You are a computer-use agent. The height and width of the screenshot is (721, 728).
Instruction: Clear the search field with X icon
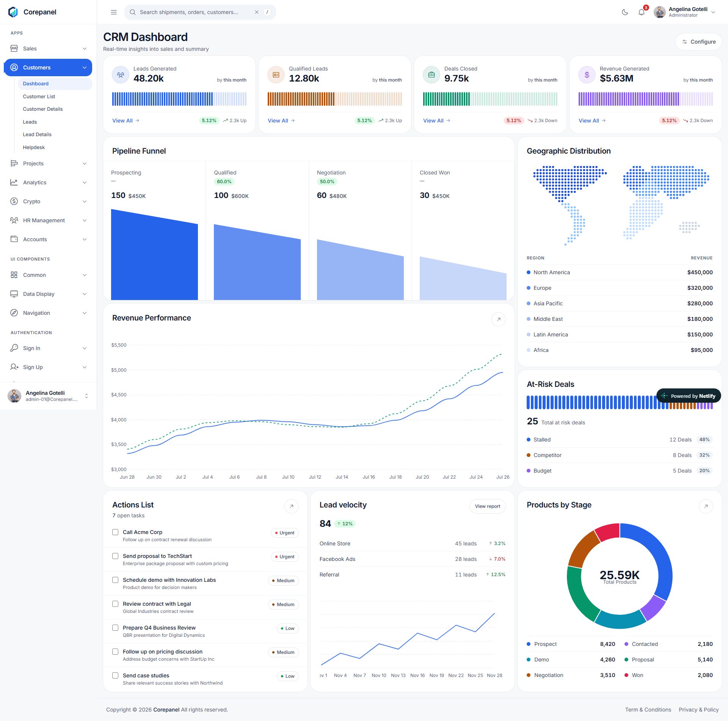[257, 12]
